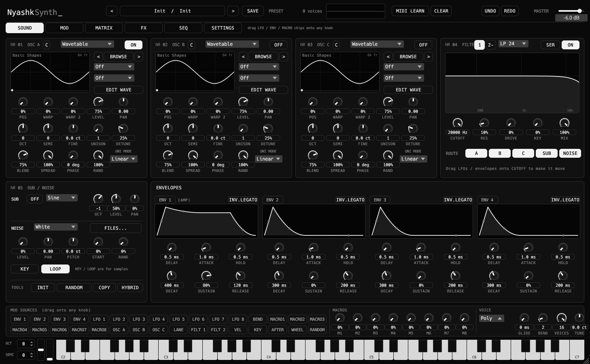Click the OSC B BLEND knob

pos(168,155)
